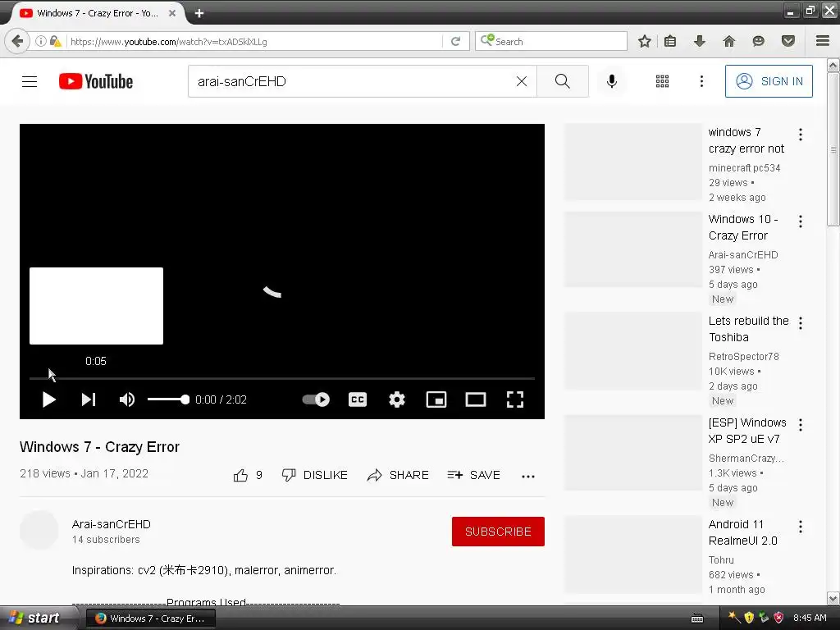Enter full screen mode
The width and height of the screenshot is (840, 630).
[515, 399]
